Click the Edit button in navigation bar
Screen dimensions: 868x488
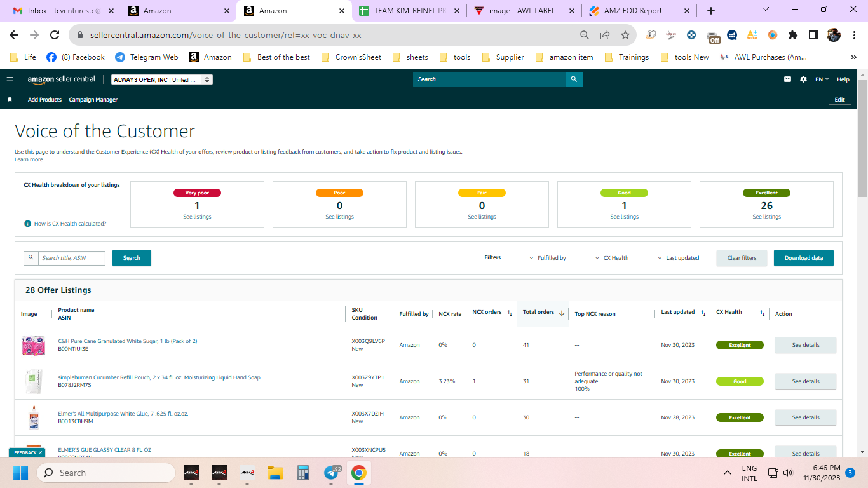tap(839, 100)
